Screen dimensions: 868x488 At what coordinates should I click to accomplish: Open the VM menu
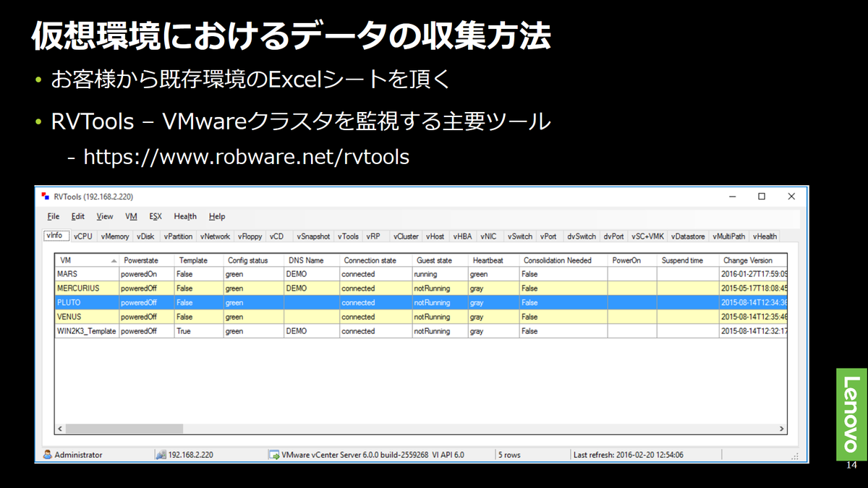tap(131, 216)
